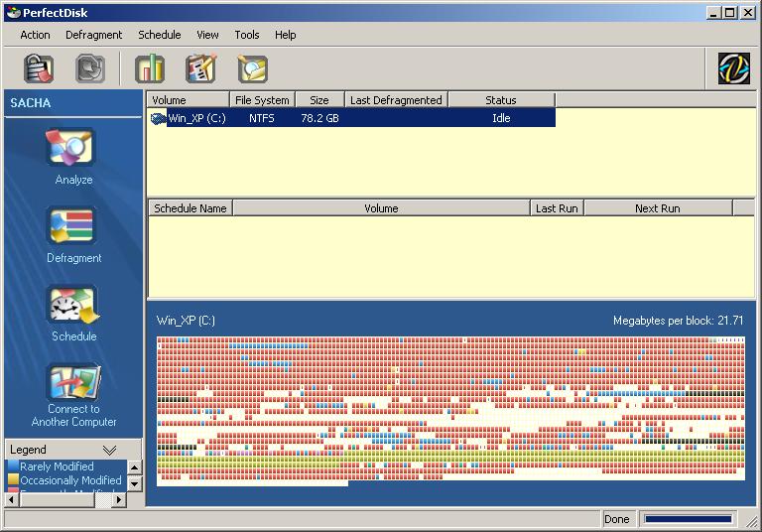Click the padlock toolbar icon
762x532 pixels.
coord(39,68)
